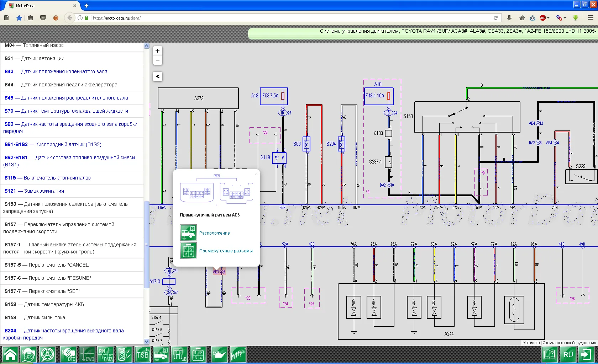Open the connectors 1234 icon in bottom toolbar

[x=198, y=355]
